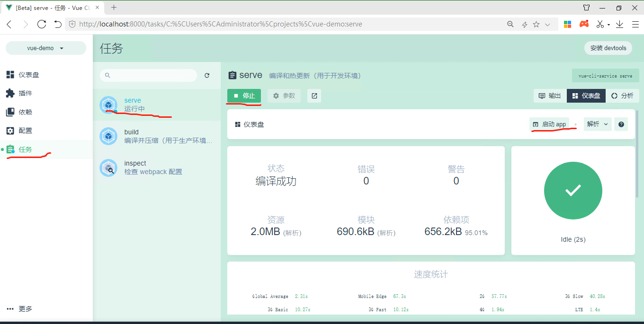Click 安装 devtools button
Viewport: 644px width, 324px height.
tap(608, 48)
